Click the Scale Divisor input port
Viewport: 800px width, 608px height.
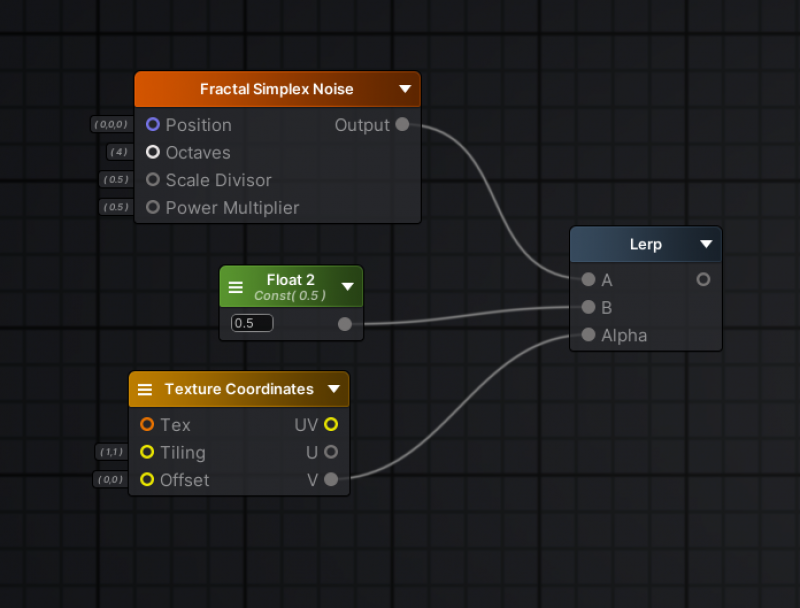pyautogui.click(x=153, y=180)
